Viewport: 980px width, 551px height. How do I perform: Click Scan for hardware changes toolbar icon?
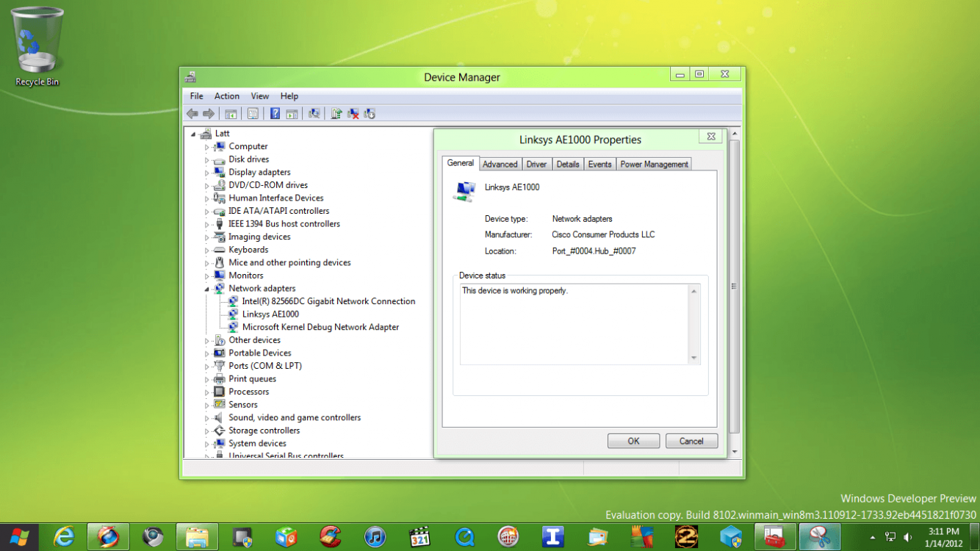click(314, 114)
